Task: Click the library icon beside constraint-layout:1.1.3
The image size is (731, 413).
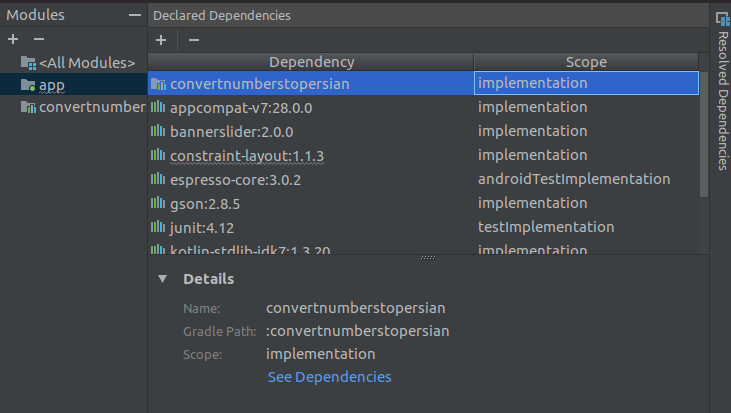Action: pyautogui.click(x=158, y=155)
